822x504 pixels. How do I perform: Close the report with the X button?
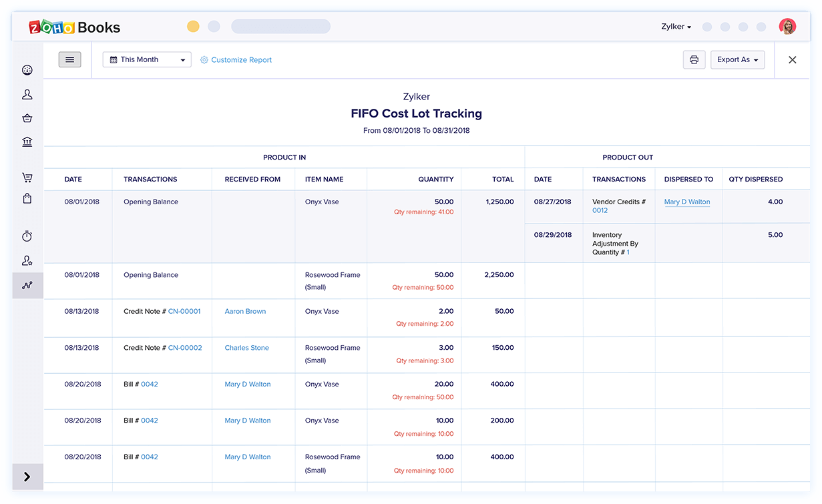[x=792, y=60]
